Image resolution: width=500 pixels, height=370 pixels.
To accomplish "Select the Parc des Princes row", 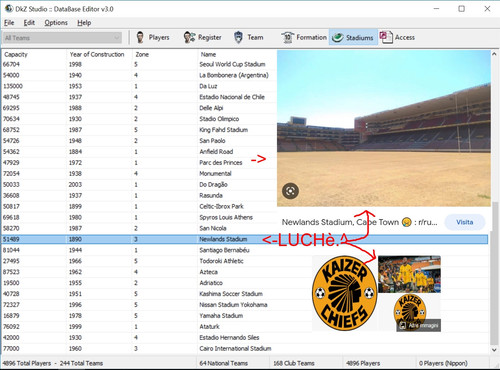I will click(139, 163).
